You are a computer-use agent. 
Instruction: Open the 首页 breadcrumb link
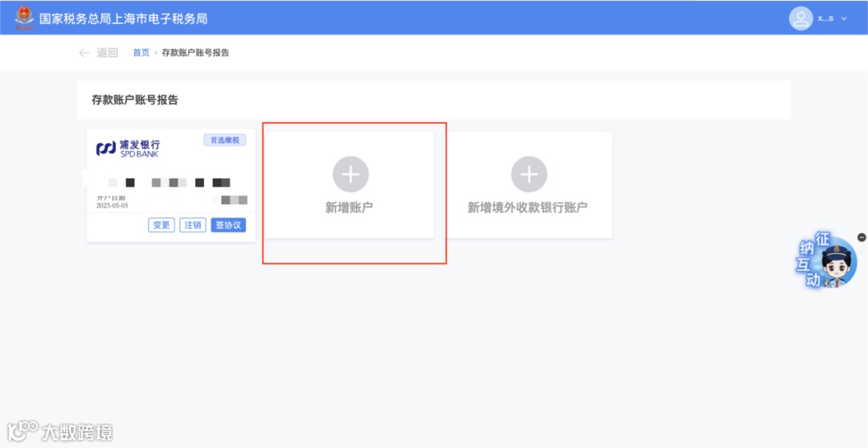tap(141, 53)
